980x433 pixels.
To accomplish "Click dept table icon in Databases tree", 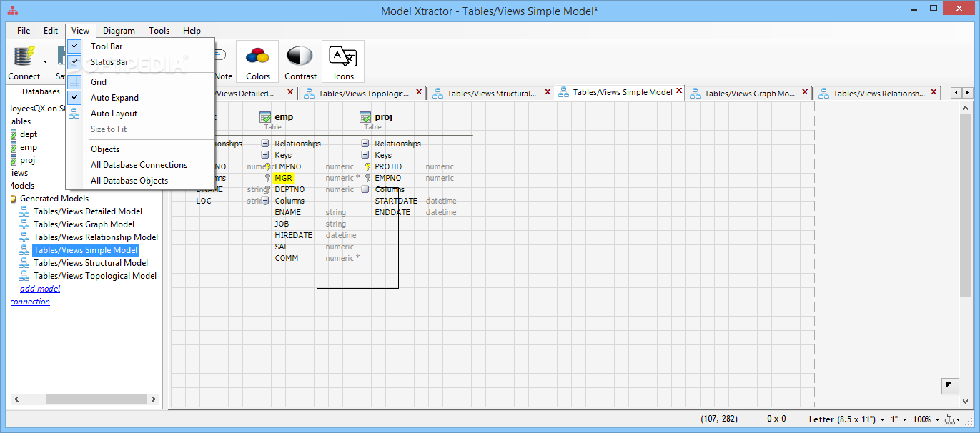I will pyautogui.click(x=13, y=134).
